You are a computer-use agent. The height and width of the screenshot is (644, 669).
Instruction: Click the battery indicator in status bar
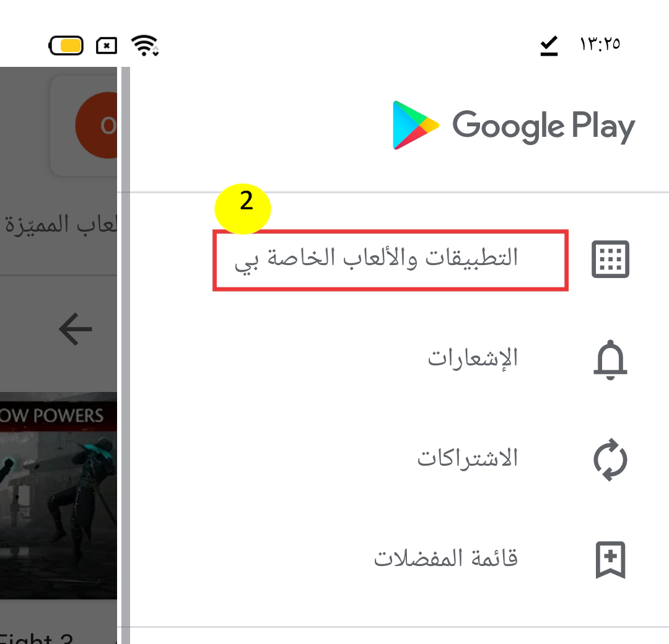pyautogui.click(x=66, y=46)
